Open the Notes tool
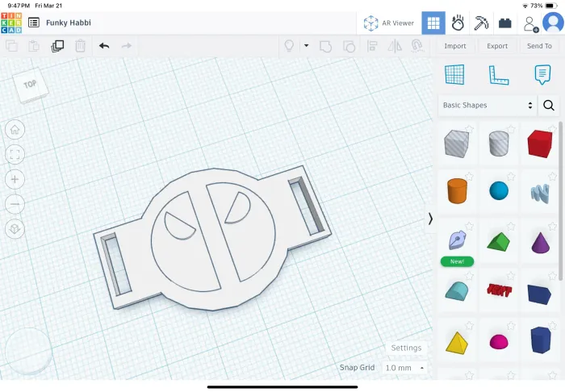565x392 pixels. coord(542,75)
